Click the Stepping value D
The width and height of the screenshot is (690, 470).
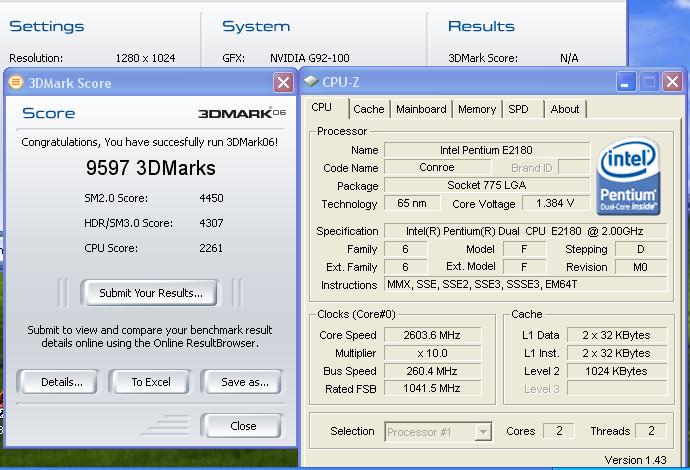pyautogui.click(x=641, y=249)
